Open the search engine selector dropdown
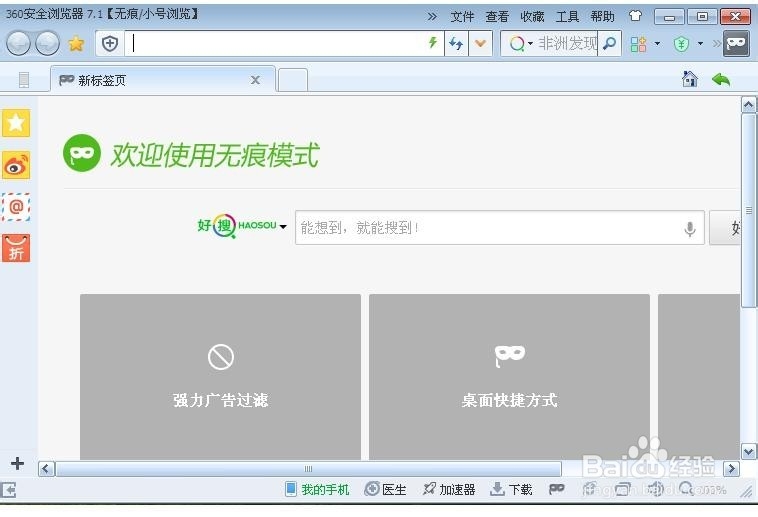 (521, 44)
